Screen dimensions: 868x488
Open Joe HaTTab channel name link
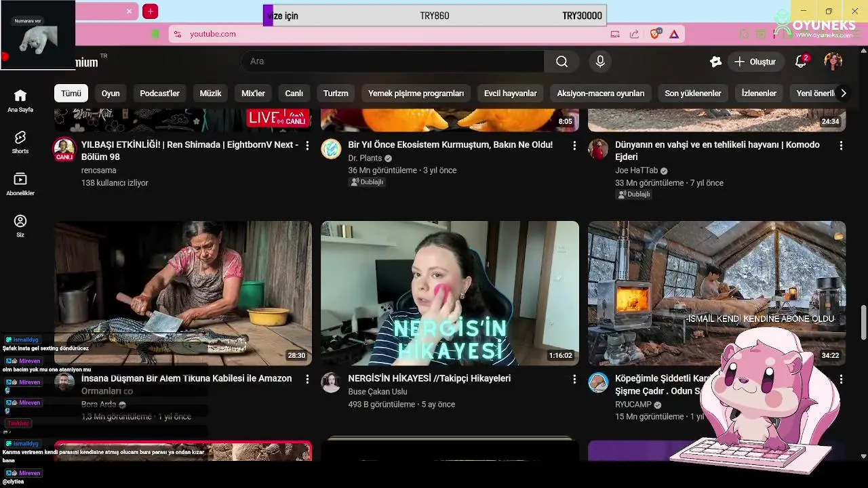(637, 171)
